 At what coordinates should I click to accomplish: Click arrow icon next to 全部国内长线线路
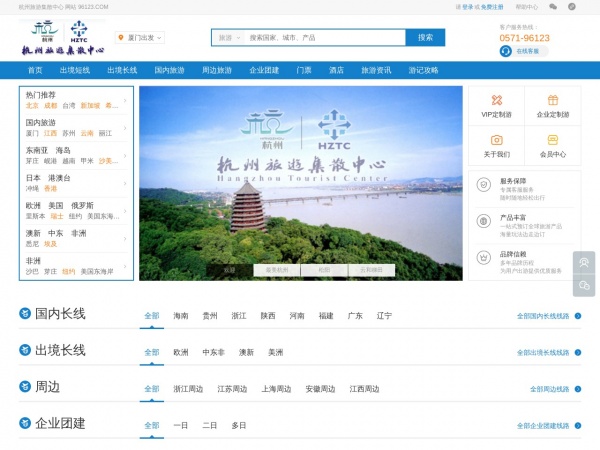tap(578, 316)
